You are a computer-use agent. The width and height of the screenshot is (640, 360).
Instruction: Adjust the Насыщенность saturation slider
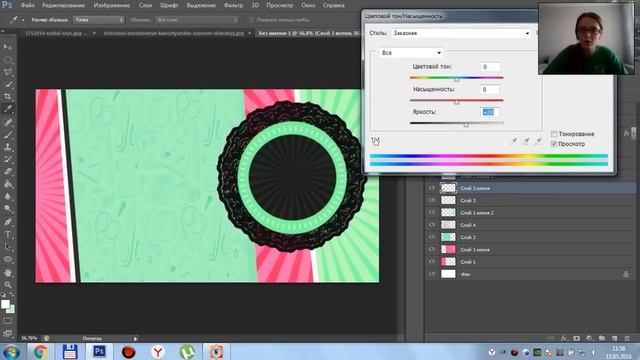pos(457,101)
